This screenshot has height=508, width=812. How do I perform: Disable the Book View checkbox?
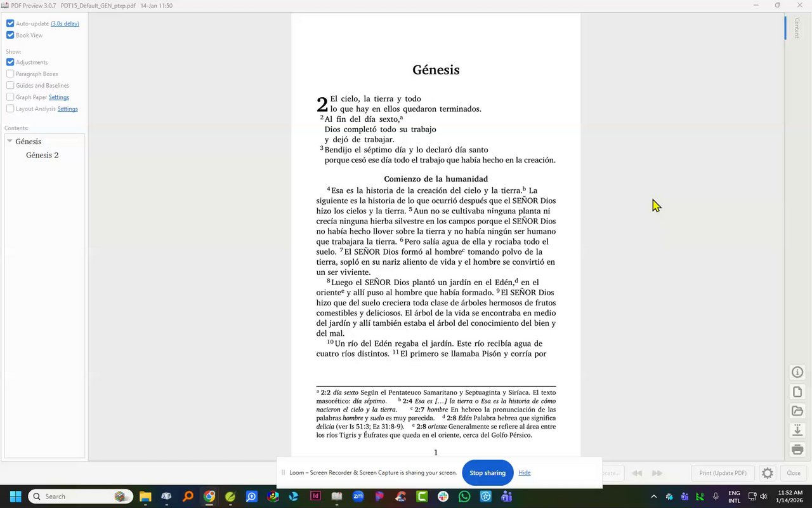coord(10,35)
